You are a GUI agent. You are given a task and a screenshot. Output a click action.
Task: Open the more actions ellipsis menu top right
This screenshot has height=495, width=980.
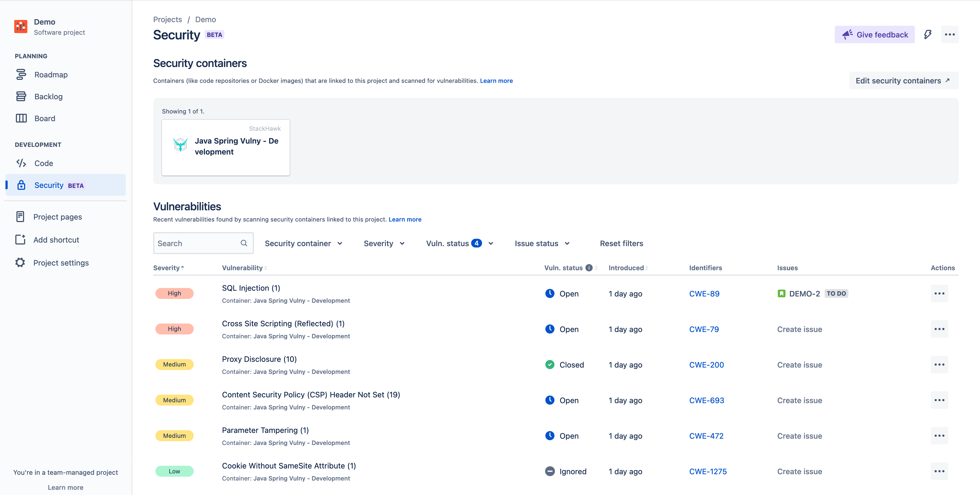[950, 35]
